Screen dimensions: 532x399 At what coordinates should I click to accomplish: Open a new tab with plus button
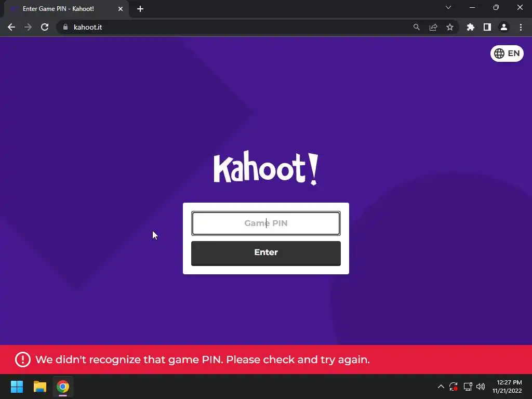tap(140, 9)
